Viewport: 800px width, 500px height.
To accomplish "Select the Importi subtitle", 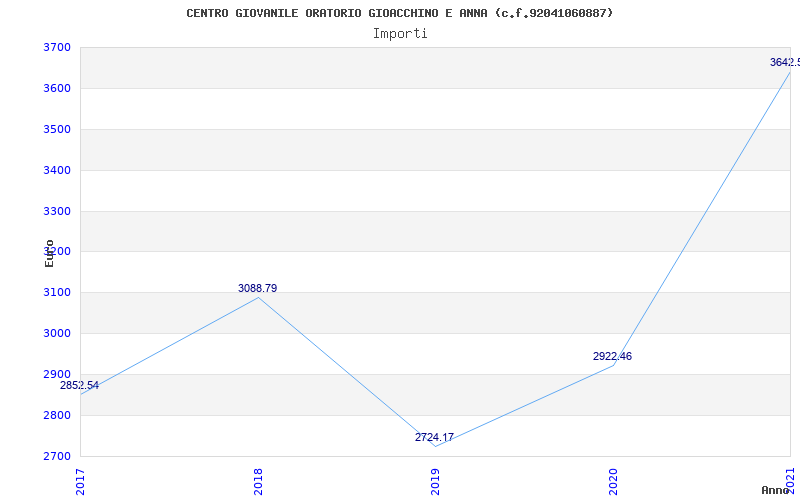I will [400, 34].
